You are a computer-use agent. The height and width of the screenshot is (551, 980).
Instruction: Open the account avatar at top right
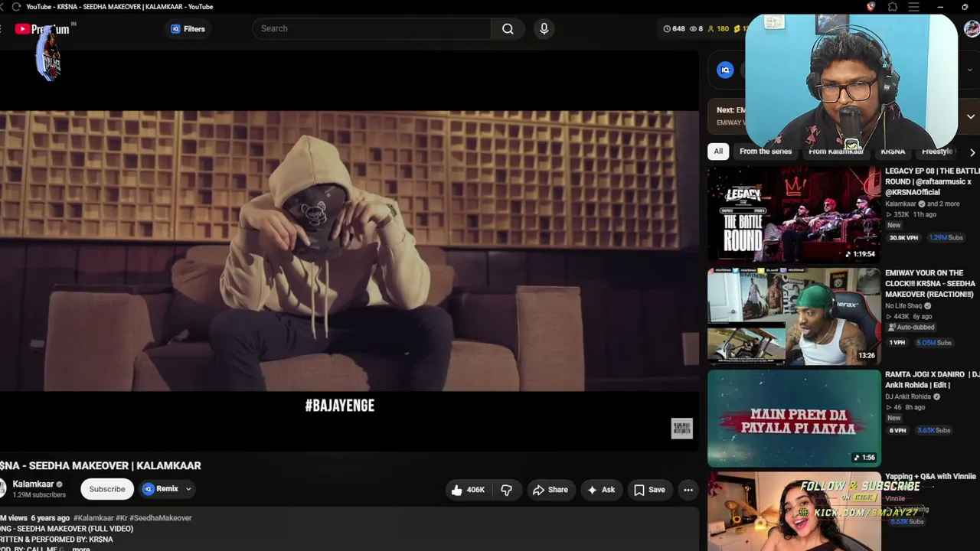(972, 29)
